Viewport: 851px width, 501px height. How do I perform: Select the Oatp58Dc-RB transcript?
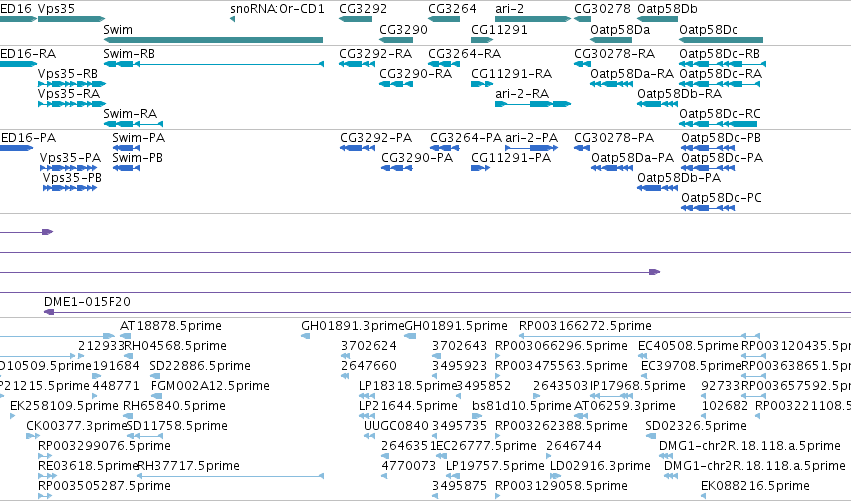722,64
